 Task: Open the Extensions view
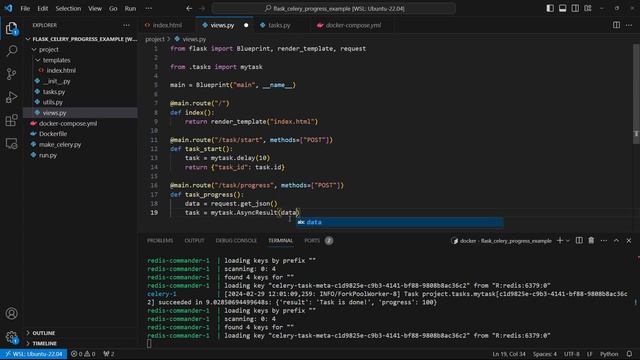[x=11, y=120]
